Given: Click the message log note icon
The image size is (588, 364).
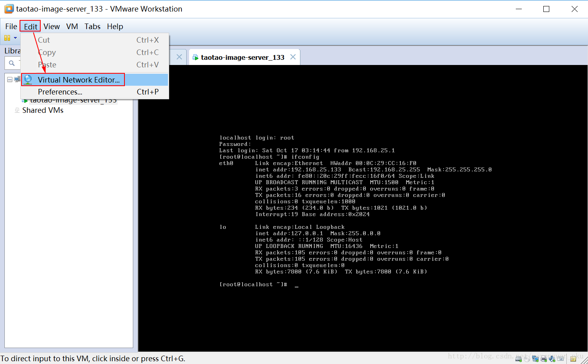Looking at the screenshot, I should pyautogui.click(x=573, y=359).
